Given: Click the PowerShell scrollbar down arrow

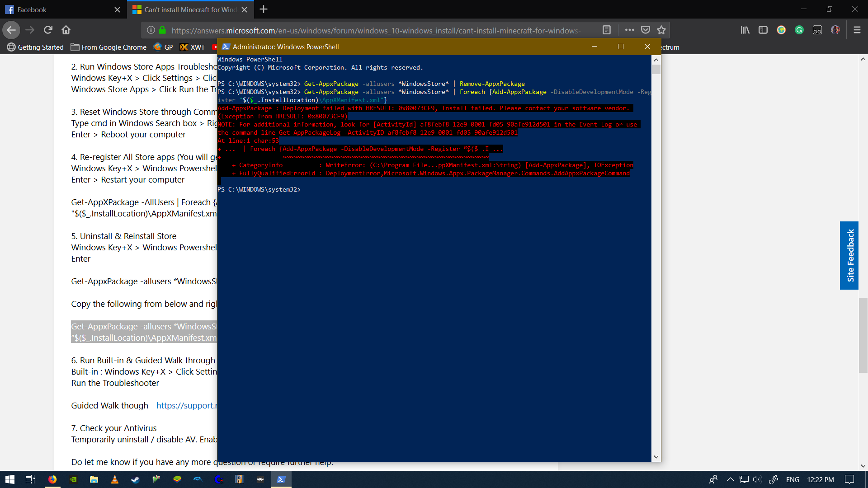Looking at the screenshot, I should point(656,457).
